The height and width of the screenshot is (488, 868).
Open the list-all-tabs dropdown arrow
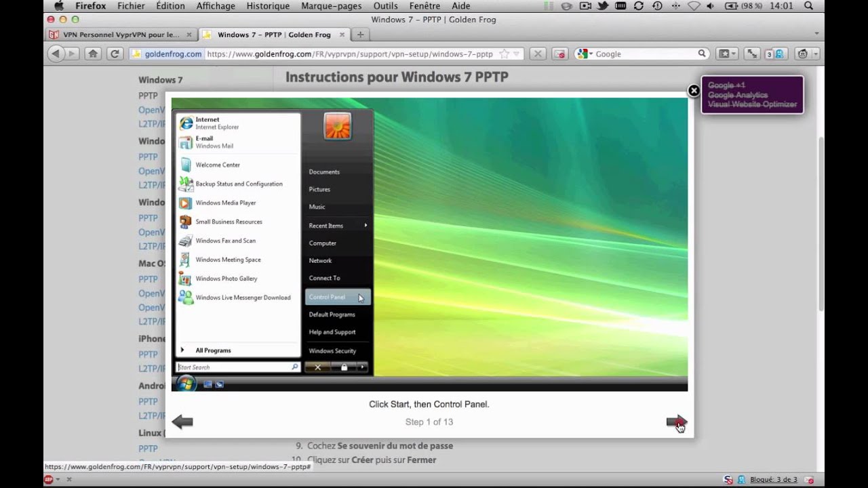tap(816, 33)
